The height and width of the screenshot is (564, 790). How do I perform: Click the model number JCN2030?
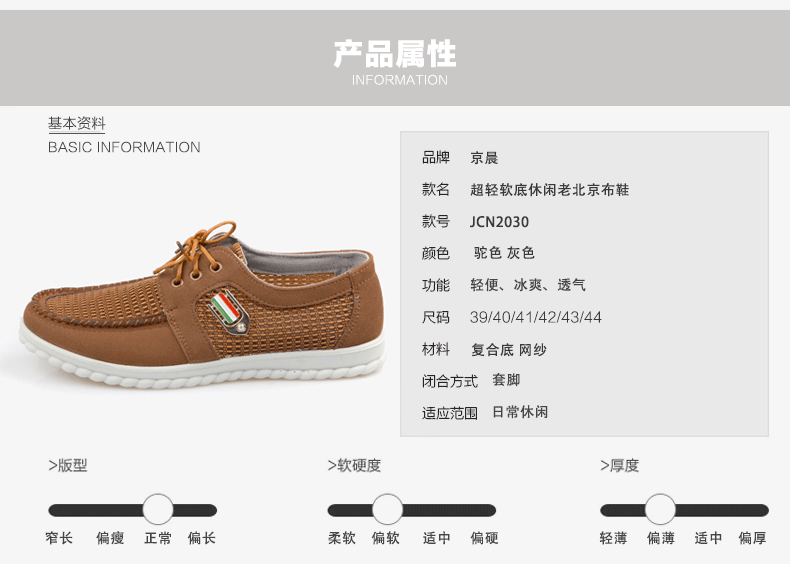[x=499, y=222]
